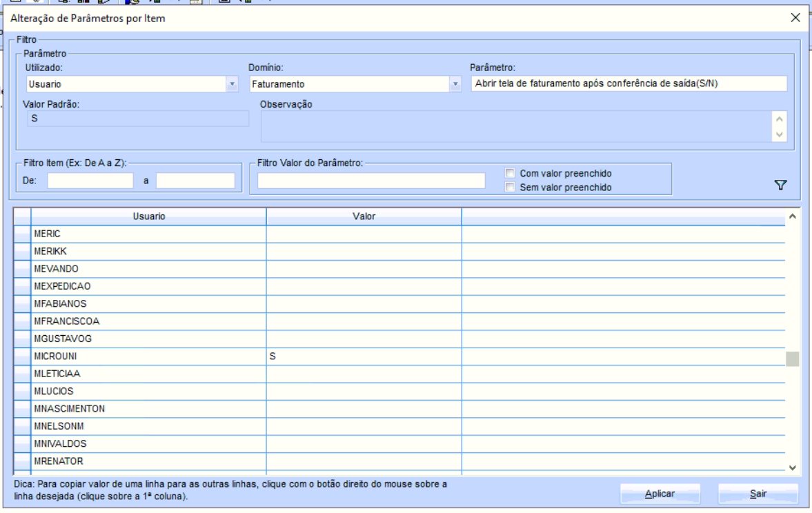
Task: Click Valor cell for MLETICIAA
Action: coord(364,374)
